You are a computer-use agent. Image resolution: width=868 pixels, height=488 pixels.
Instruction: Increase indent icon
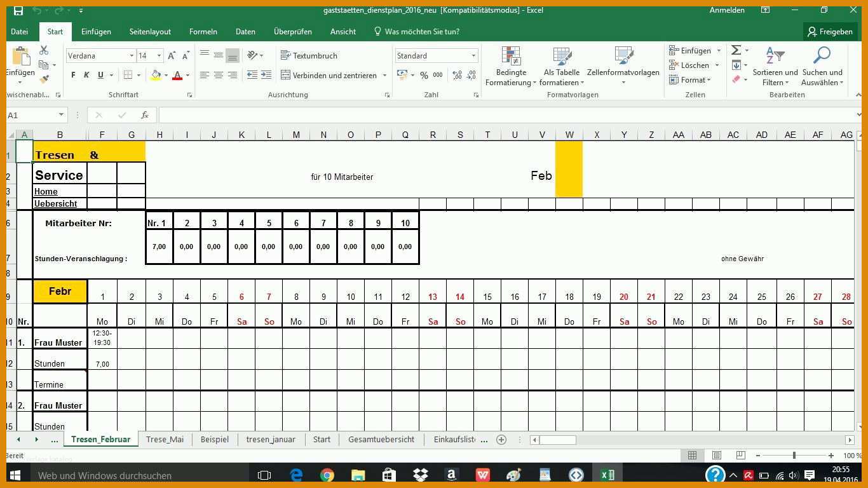(267, 75)
